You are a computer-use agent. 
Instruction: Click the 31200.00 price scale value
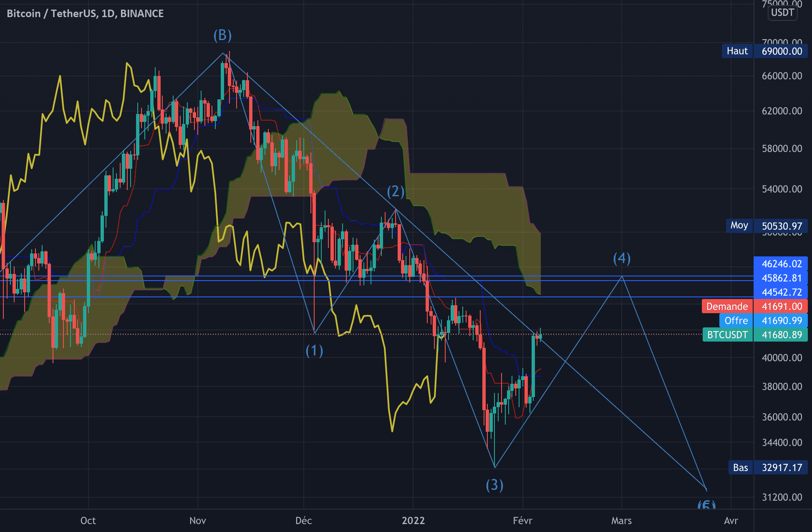coord(782,497)
